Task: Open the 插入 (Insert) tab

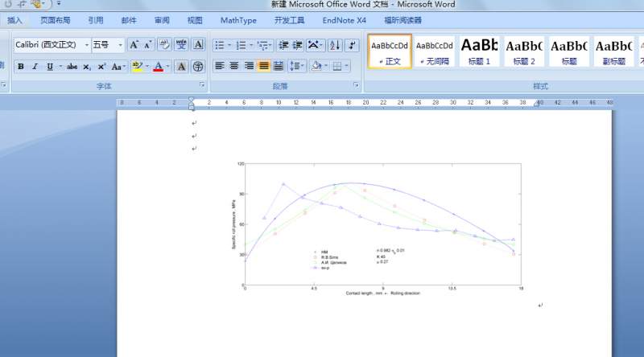Action: [x=14, y=21]
